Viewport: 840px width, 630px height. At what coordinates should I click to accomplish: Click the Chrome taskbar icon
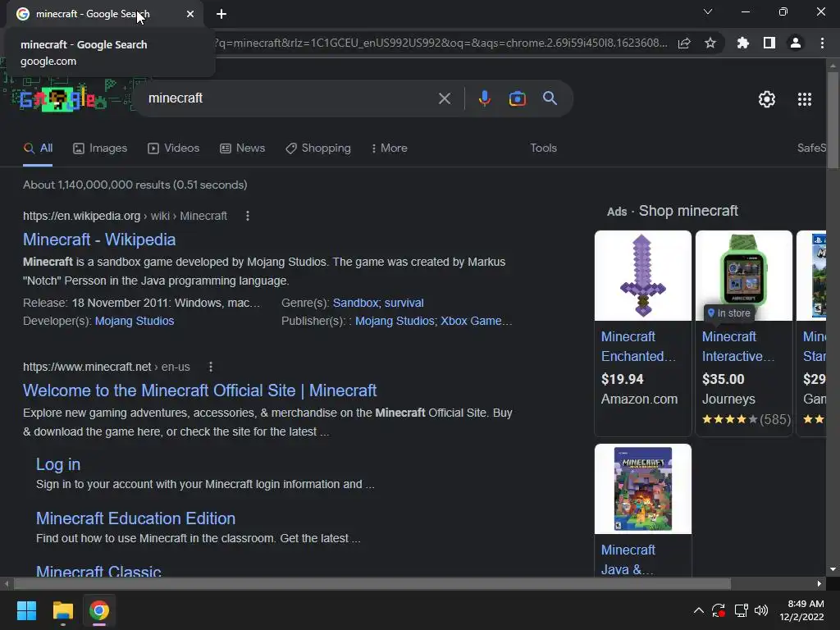(99, 610)
